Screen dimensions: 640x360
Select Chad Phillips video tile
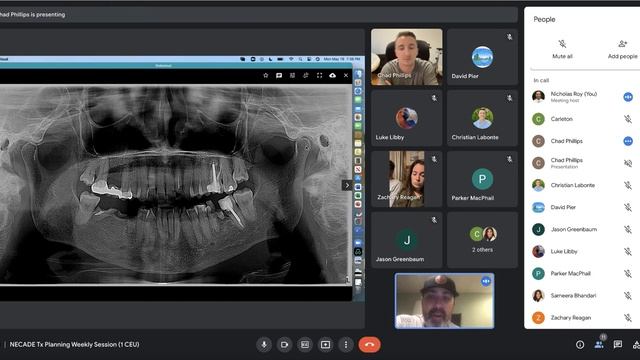pos(407,57)
